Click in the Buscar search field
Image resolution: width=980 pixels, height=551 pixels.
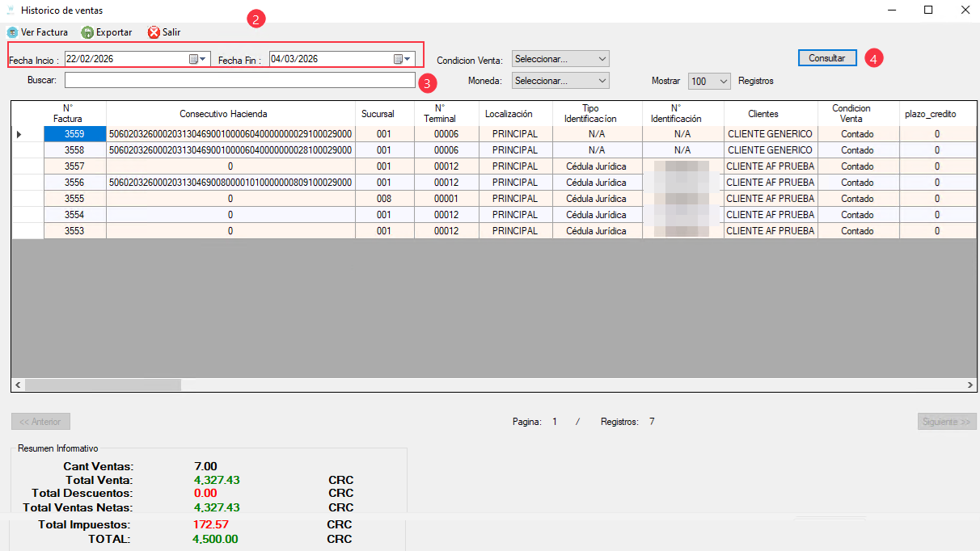(x=239, y=81)
